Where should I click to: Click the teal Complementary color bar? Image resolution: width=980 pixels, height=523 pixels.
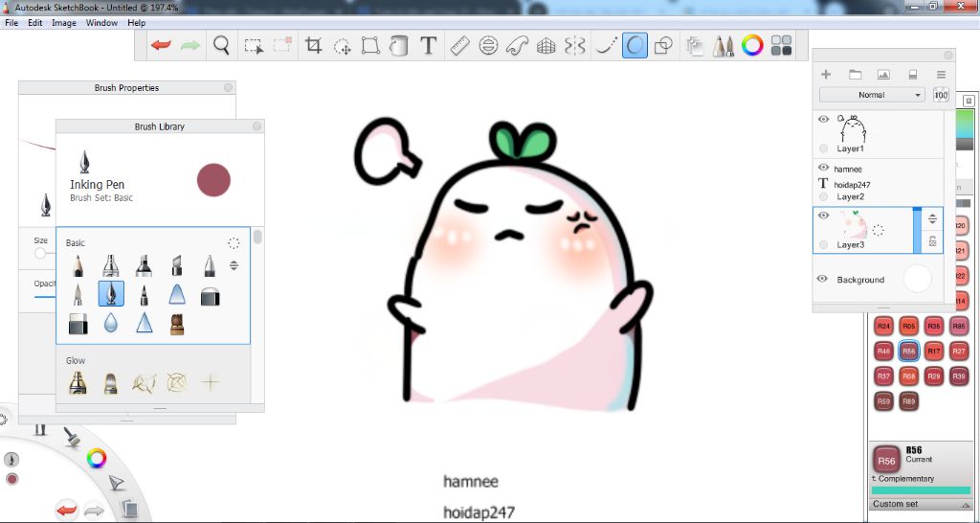click(922, 491)
